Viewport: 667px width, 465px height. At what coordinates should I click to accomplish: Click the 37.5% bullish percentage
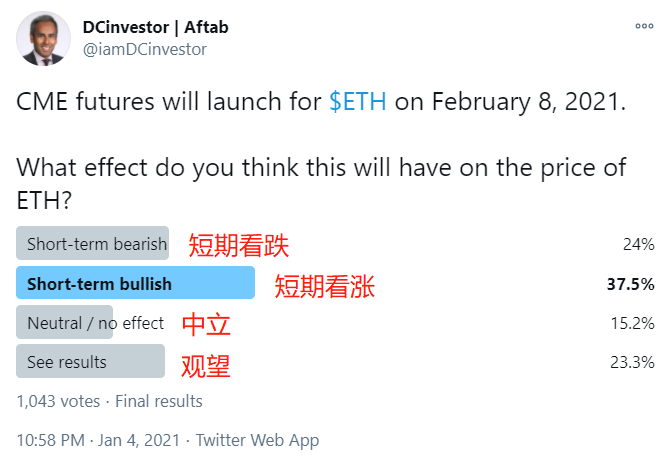[x=630, y=284]
